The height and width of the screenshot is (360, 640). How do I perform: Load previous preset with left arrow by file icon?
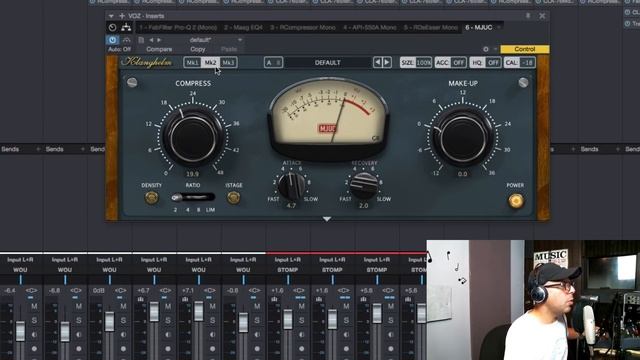151,40
